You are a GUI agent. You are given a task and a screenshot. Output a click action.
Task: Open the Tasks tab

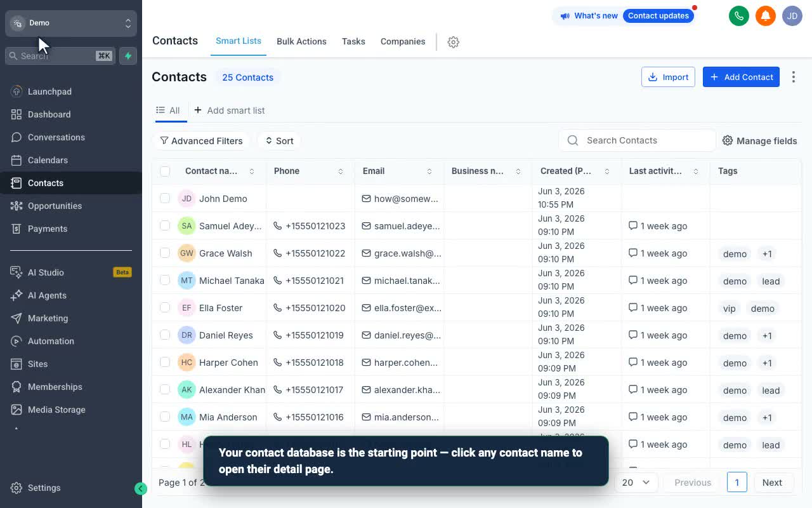[353, 41]
